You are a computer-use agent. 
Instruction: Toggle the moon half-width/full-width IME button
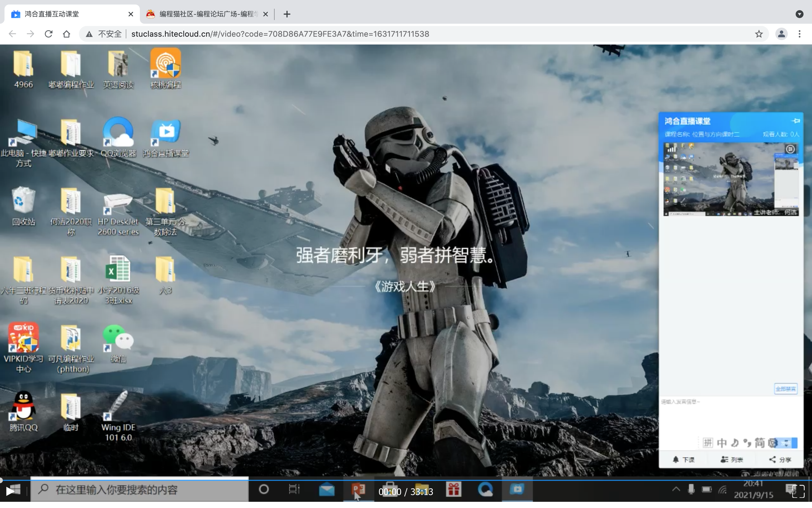coord(735,443)
